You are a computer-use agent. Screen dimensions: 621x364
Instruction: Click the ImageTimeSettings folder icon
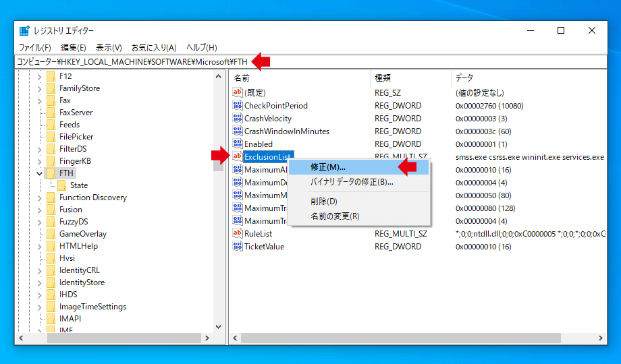point(51,307)
